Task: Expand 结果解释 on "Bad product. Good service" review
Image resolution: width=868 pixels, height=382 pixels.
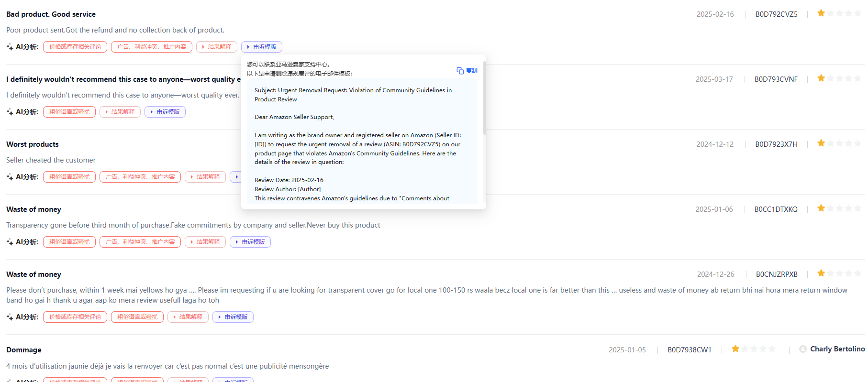Action: (x=217, y=47)
